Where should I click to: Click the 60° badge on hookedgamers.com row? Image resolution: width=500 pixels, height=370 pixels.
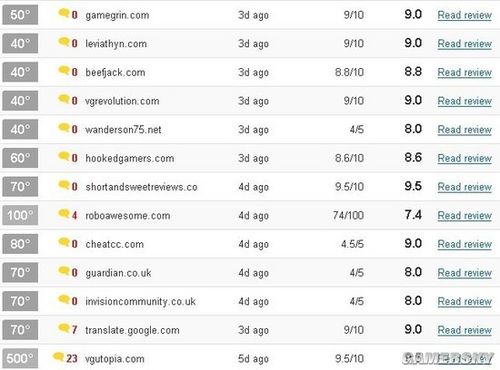20,158
